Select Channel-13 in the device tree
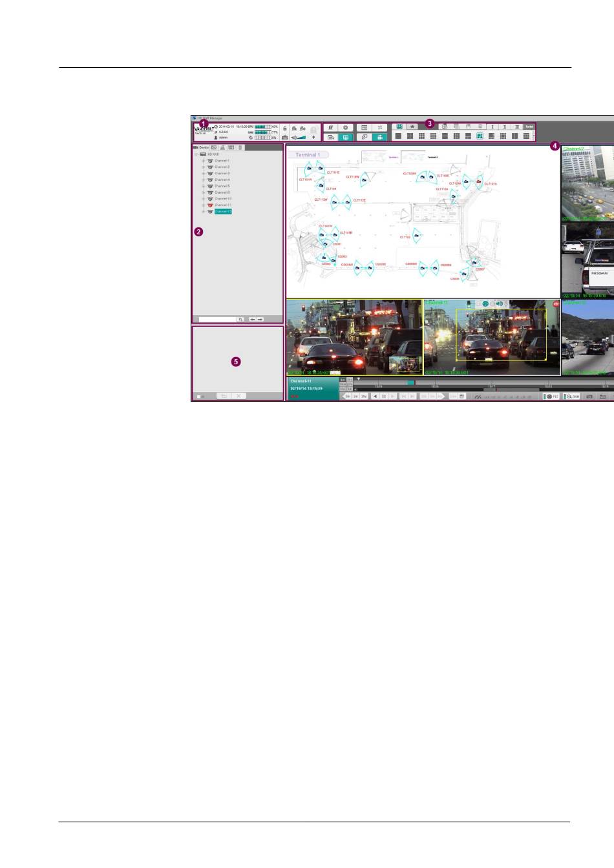Screen dimensions: 614x868 pos(222,212)
